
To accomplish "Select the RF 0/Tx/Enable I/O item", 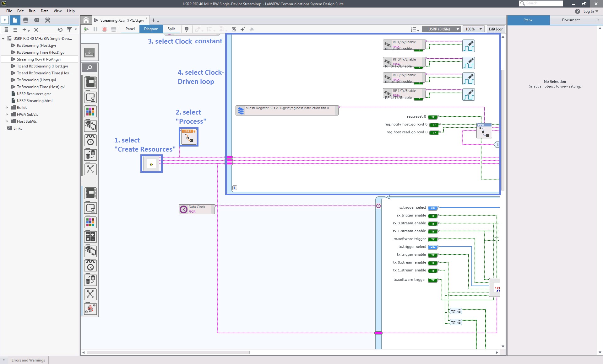I will [x=404, y=62].
